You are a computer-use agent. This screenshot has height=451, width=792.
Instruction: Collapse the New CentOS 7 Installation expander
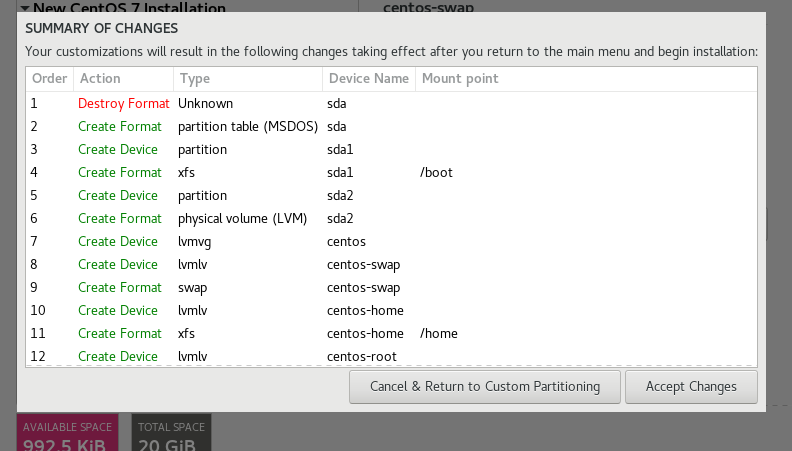pos(25,7)
